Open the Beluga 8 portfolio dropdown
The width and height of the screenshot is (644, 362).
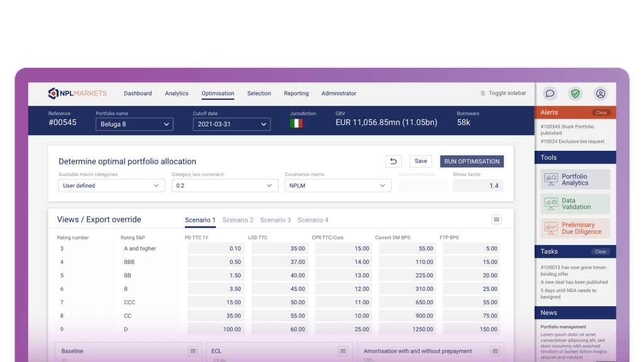[134, 124]
